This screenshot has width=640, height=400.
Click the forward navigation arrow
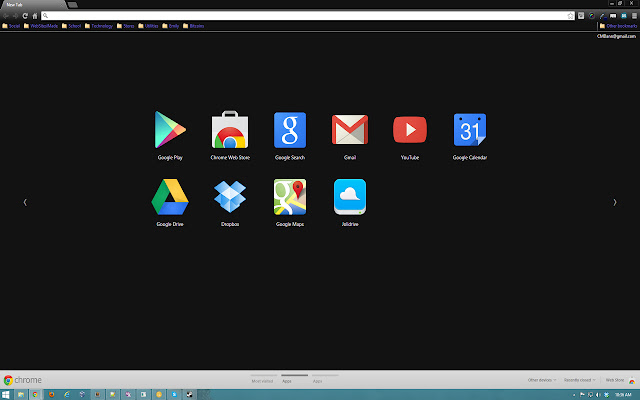[x=15, y=16]
